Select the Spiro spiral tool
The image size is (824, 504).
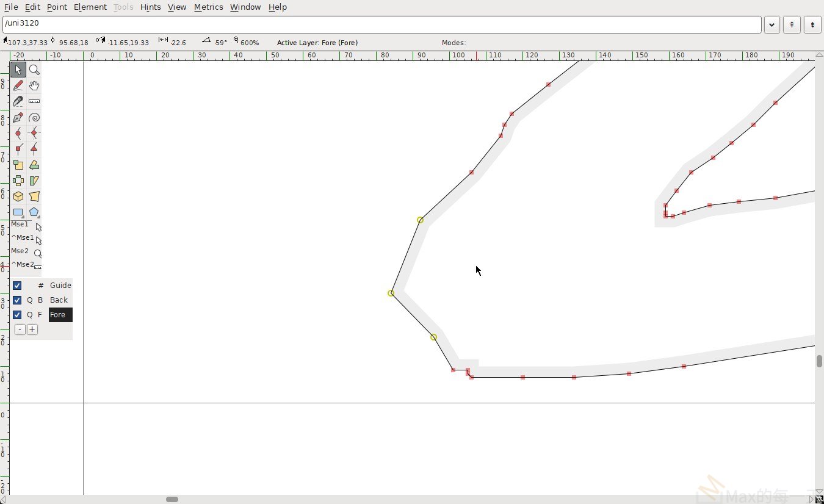click(34, 117)
